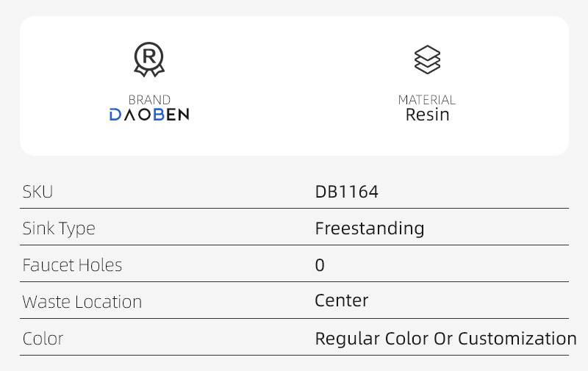This screenshot has width=588, height=371.
Task: Click the Resin material value
Action: [427, 115]
